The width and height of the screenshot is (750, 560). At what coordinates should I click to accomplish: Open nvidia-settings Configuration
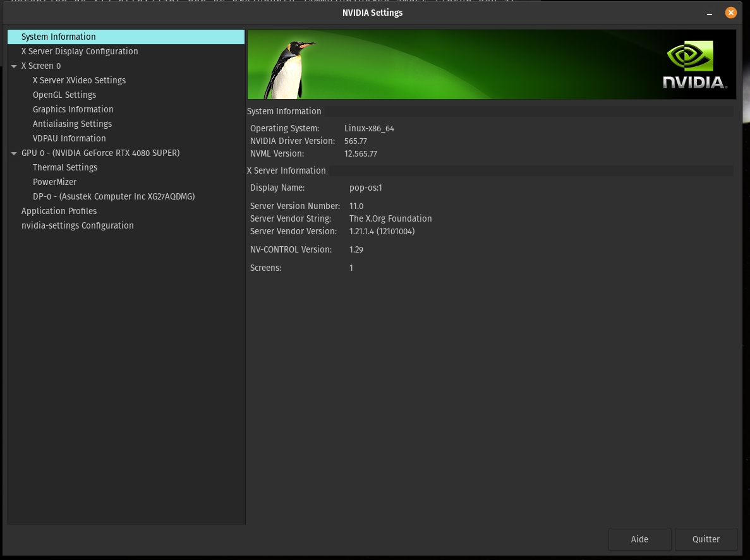pyautogui.click(x=77, y=225)
